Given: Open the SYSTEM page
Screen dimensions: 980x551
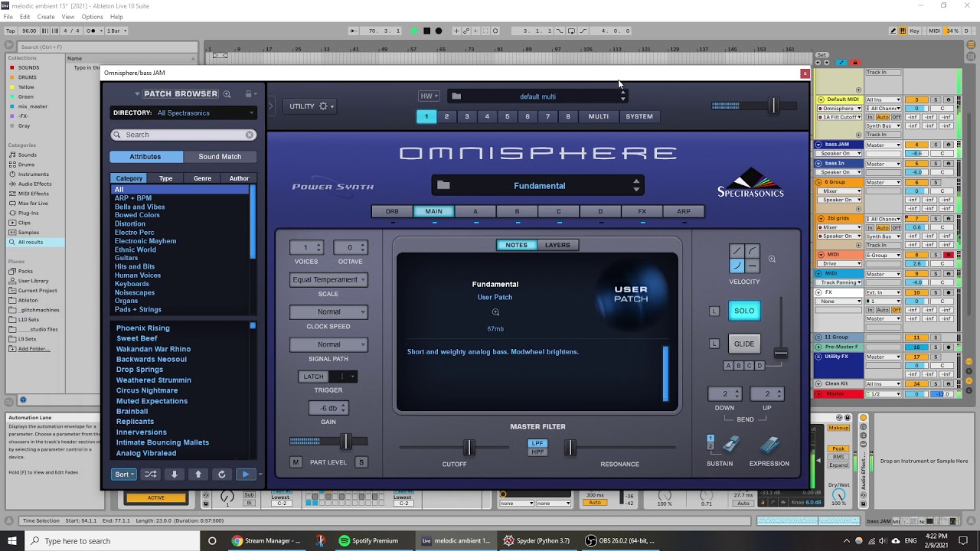Looking at the screenshot, I should [x=639, y=116].
